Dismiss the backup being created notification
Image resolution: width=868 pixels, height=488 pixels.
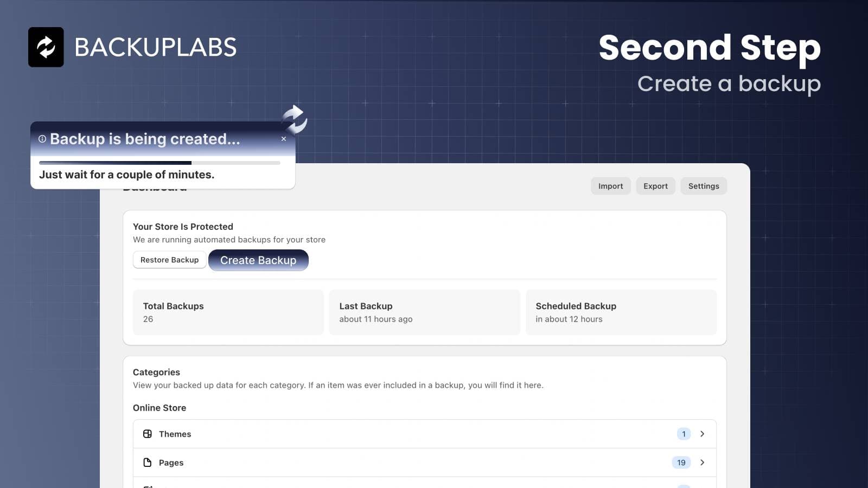pos(284,139)
